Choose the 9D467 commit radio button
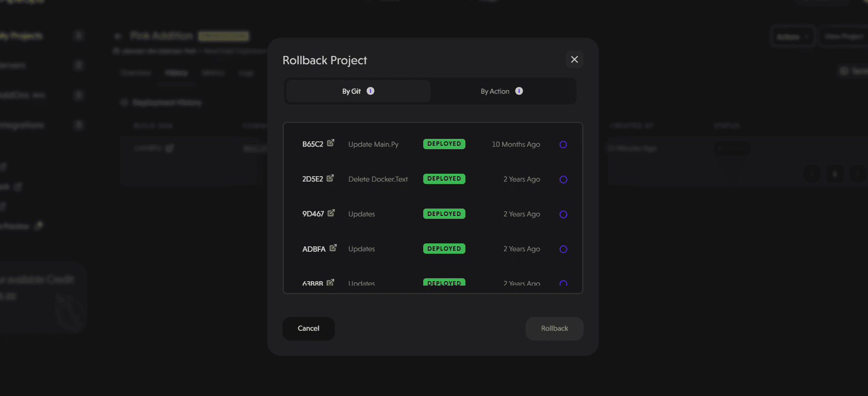 [563, 214]
